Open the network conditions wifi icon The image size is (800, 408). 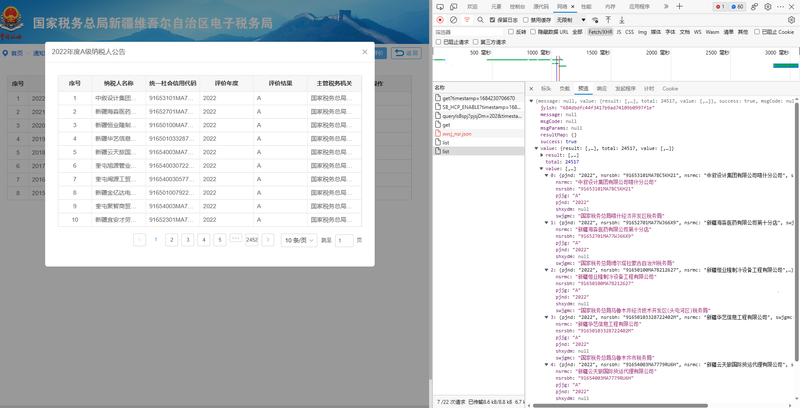tap(595, 20)
